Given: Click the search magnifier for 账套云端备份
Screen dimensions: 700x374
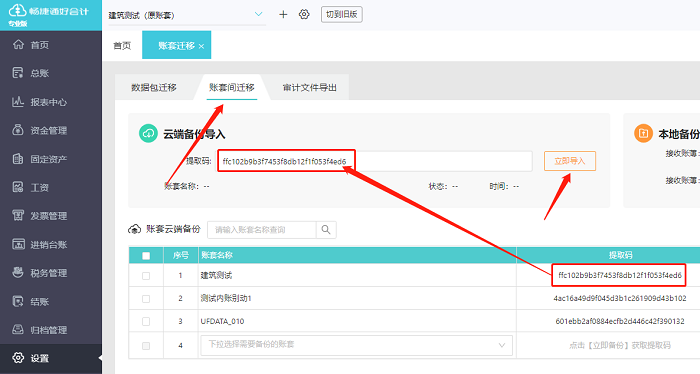Looking at the screenshot, I should 326,229.
